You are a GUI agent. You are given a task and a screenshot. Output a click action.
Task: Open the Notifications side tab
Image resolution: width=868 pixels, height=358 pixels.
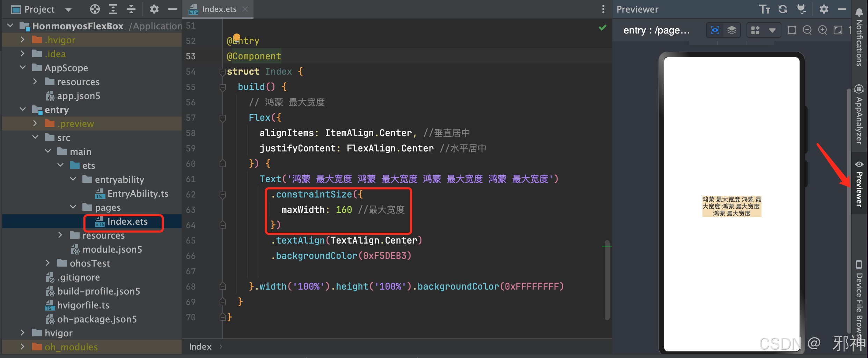click(x=859, y=37)
